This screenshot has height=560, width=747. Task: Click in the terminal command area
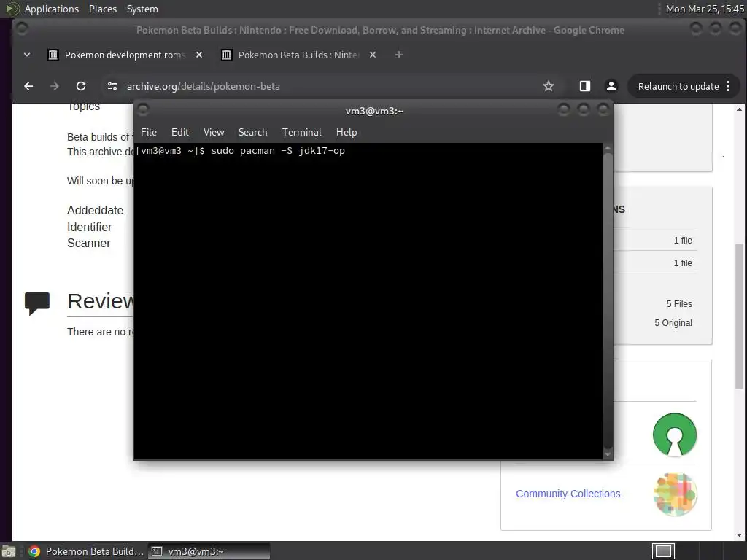tap(368, 301)
